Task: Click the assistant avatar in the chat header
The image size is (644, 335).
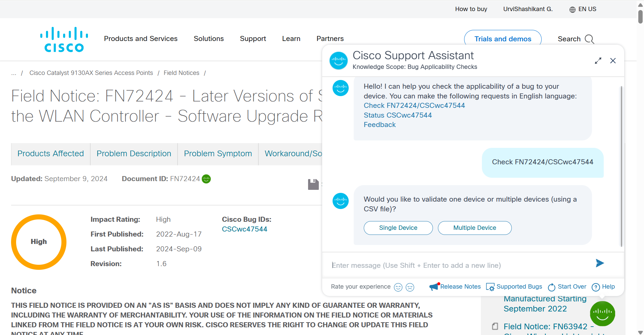Action: pyautogui.click(x=339, y=60)
